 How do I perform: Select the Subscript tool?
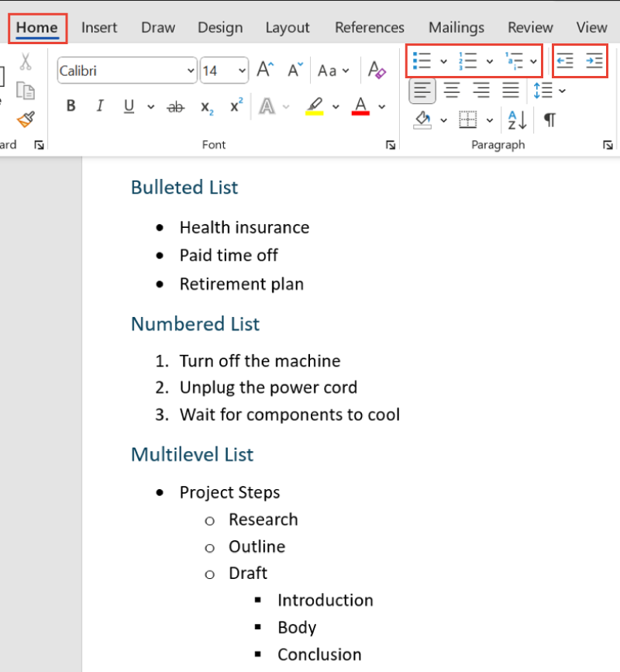click(x=206, y=106)
